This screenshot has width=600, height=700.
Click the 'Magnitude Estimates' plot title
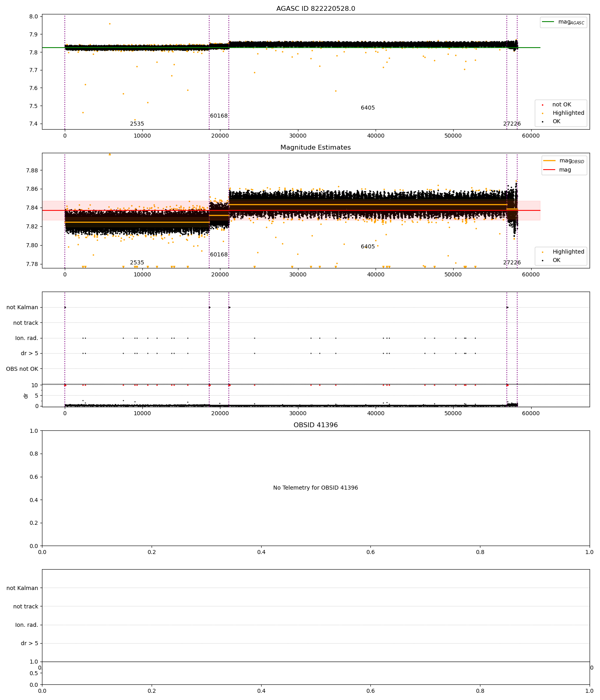tap(316, 148)
